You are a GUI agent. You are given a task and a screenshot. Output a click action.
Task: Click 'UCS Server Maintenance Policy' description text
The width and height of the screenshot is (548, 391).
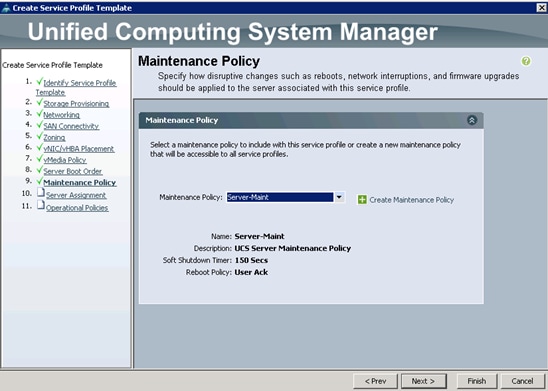tap(293, 248)
